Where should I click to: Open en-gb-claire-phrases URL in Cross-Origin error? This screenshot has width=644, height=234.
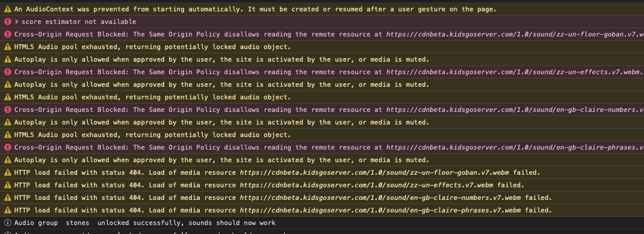(515, 147)
